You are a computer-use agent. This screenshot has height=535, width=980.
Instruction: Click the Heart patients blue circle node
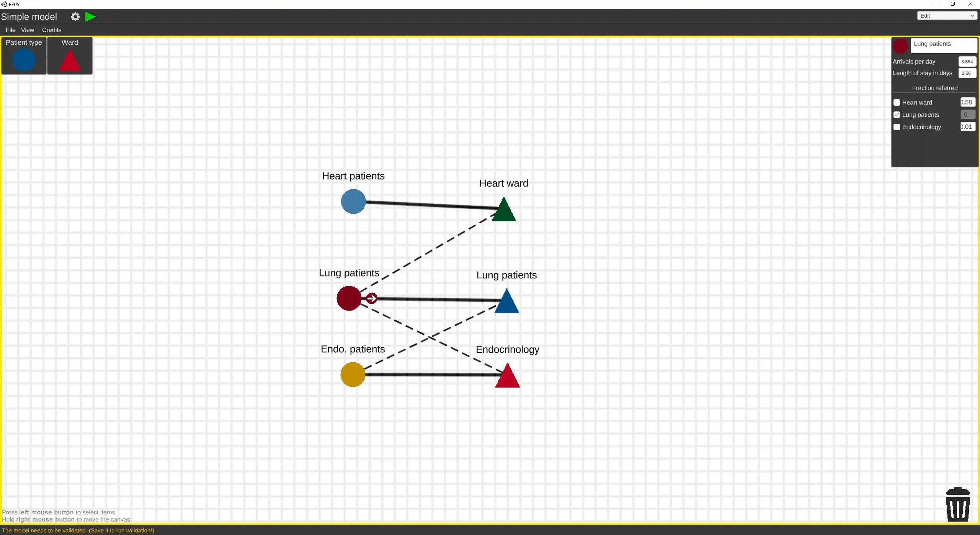click(x=353, y=201)
